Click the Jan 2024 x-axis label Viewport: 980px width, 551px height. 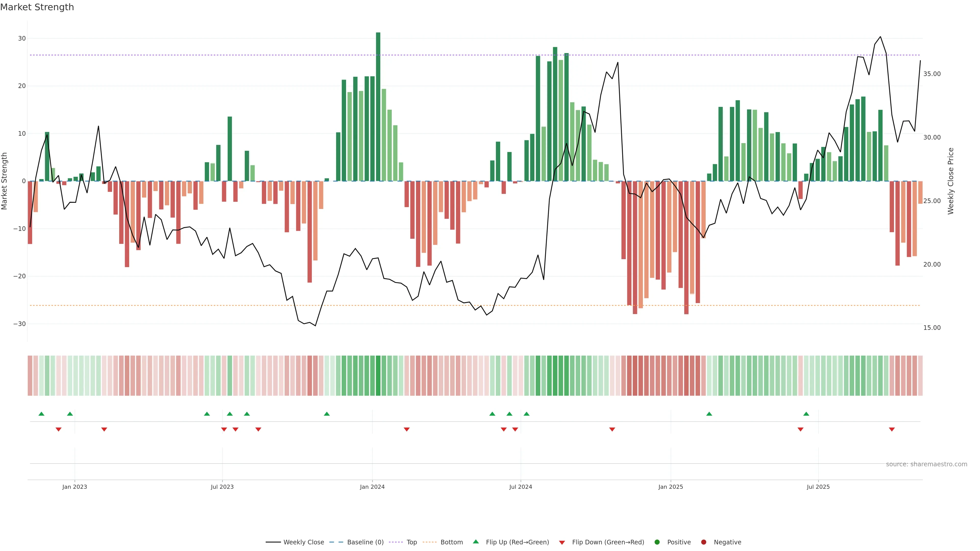click(x=372, y=487)
